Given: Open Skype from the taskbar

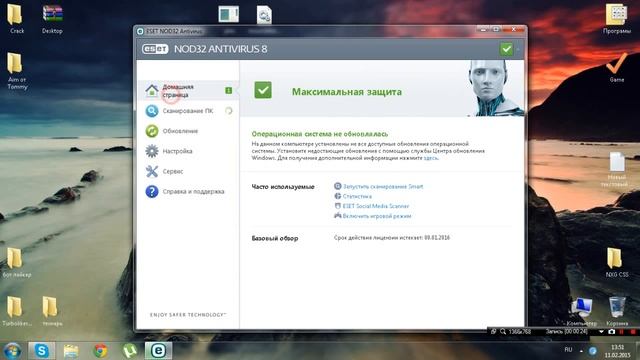Looking at the screenshot, I should [x=42, y=351].
